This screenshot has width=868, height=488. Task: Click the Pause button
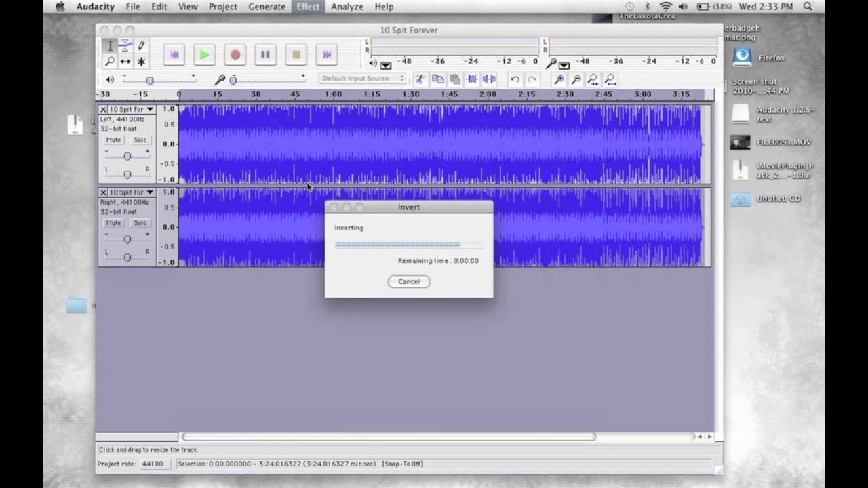point(265,55)
